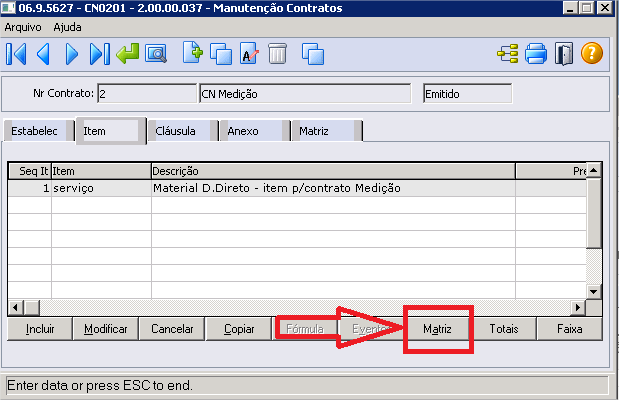
Task: Click the grid's scroll left arrow
Action: tap(15, 307)
